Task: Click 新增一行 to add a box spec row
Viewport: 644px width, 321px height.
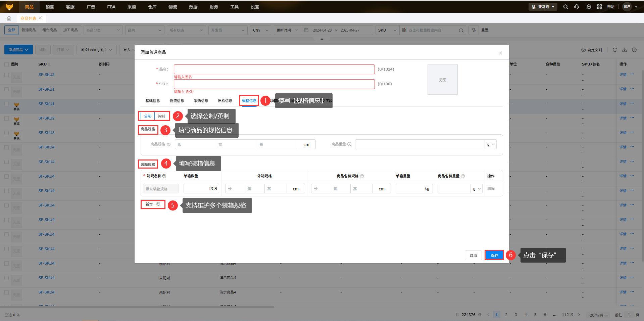Action: tap(153, 204)
